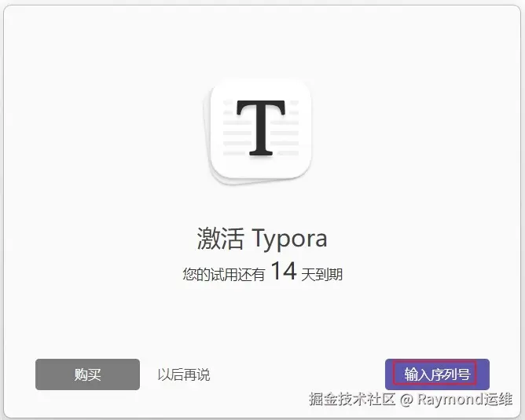The height and width of the screenshot is (420, 525).
Task: Select the 激活 characters in the heading
Action: 220,239
